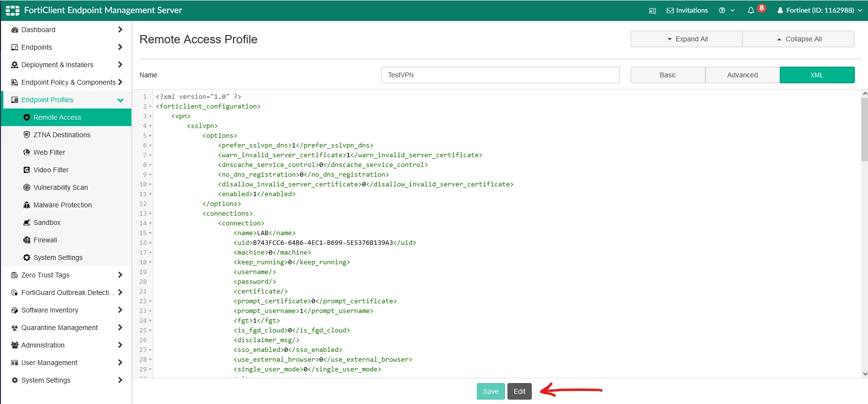Screen dimensions: 868x404
Task: Switch to the Basic tab
Action: tap(668, 75)
